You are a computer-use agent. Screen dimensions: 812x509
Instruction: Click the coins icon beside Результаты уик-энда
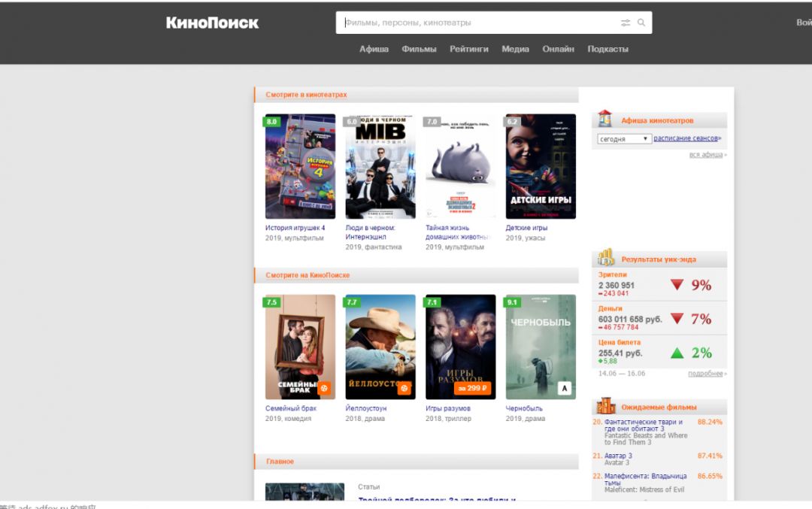[605, 257]
